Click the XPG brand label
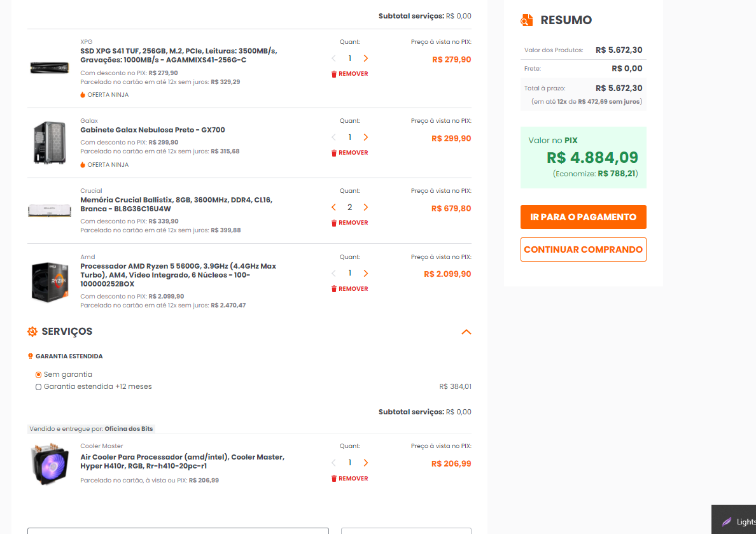Screen dimensions: 756x534 87,42
